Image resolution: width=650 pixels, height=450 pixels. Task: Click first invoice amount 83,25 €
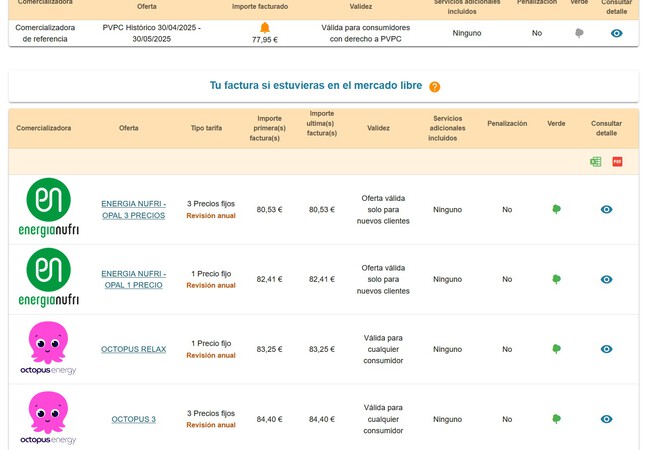coord(269,349)
